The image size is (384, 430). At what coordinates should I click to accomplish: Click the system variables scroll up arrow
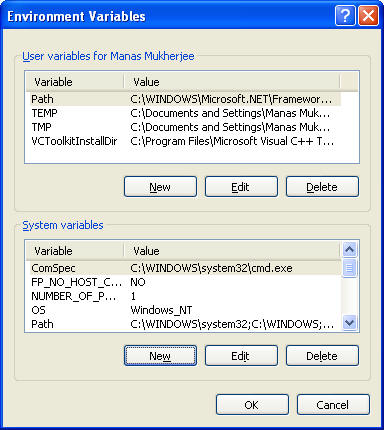(349, 250)
